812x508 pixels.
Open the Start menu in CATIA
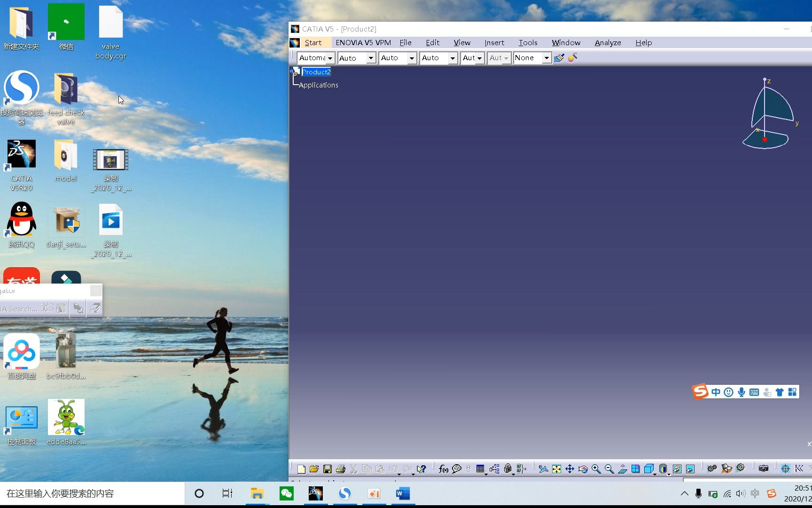(x=313, y=43)
